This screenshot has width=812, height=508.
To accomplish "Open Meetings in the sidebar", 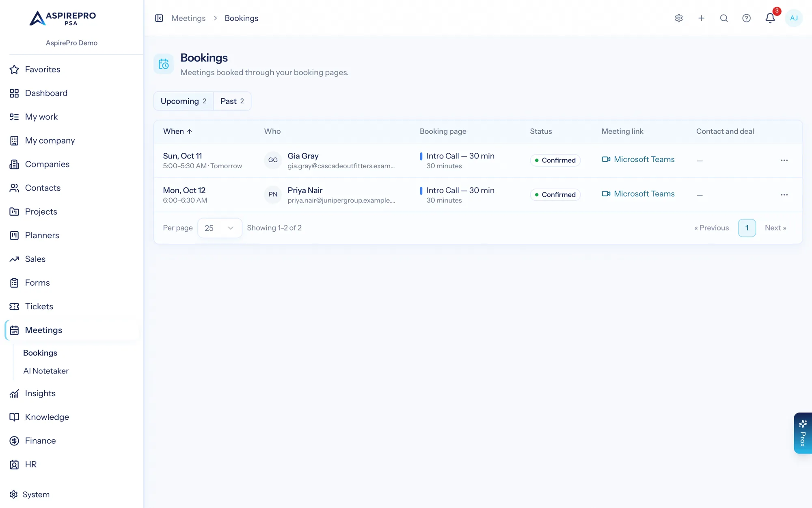I will tap(72, 330).
